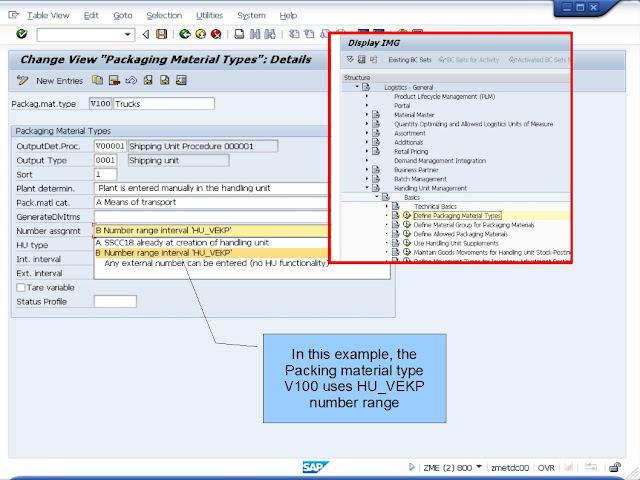640x480 pixels.
Task: Execute activity clock icon for Define Packaging Material Types
Action: point(407,216)
